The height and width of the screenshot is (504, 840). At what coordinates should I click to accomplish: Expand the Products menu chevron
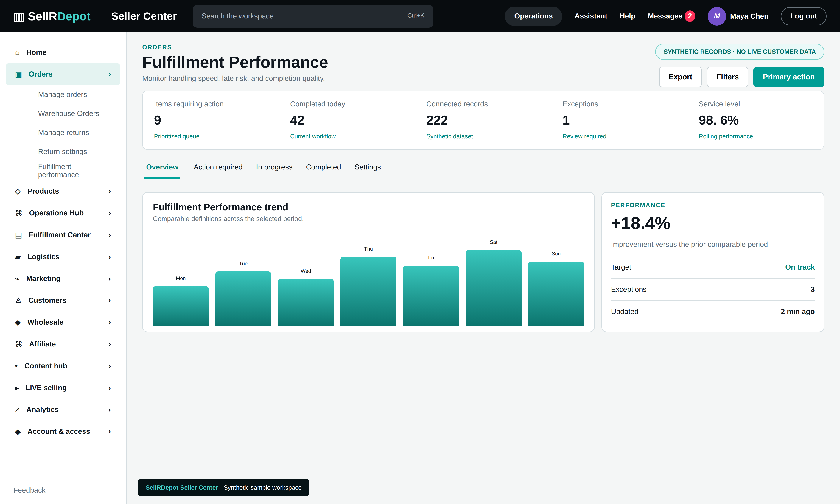[x=110, y=192]
